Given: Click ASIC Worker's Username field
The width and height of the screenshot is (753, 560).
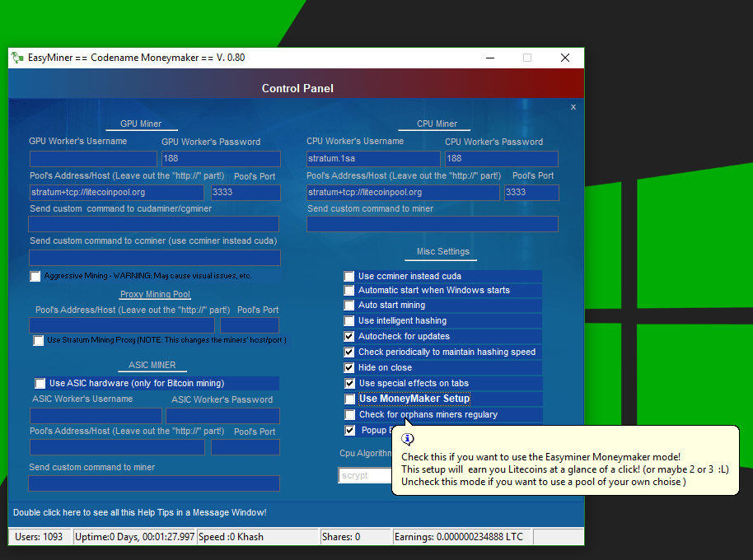Looking at the screenshot, I should click(x=96, y=416).
